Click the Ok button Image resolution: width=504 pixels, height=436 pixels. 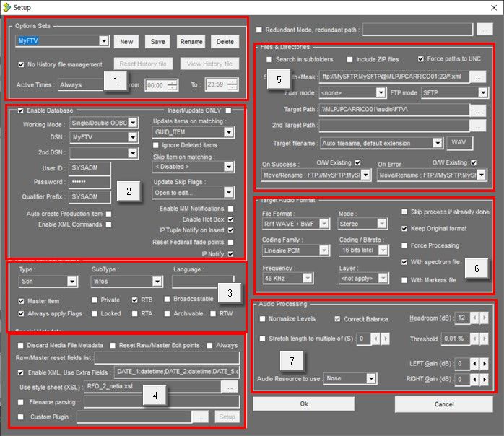303,404
